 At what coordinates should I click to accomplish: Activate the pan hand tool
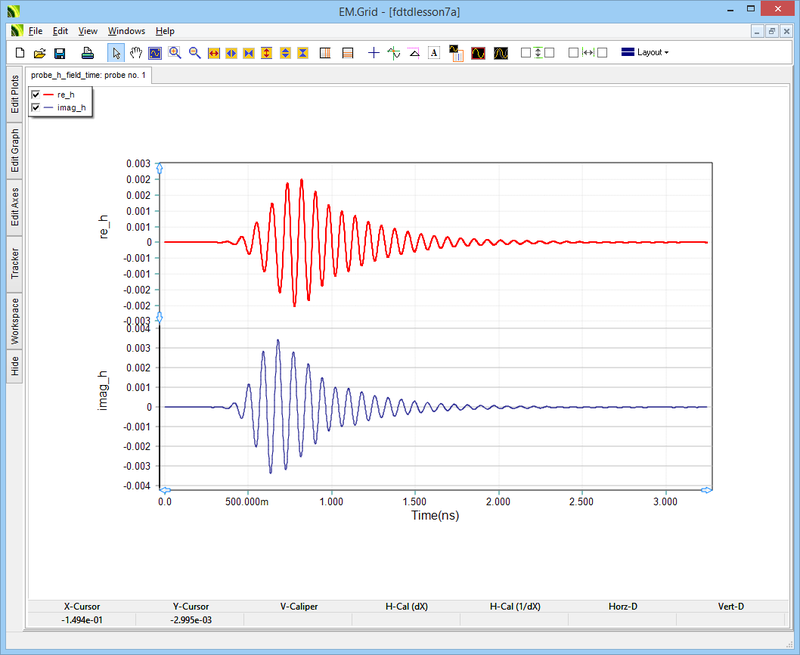click(136, 52)
